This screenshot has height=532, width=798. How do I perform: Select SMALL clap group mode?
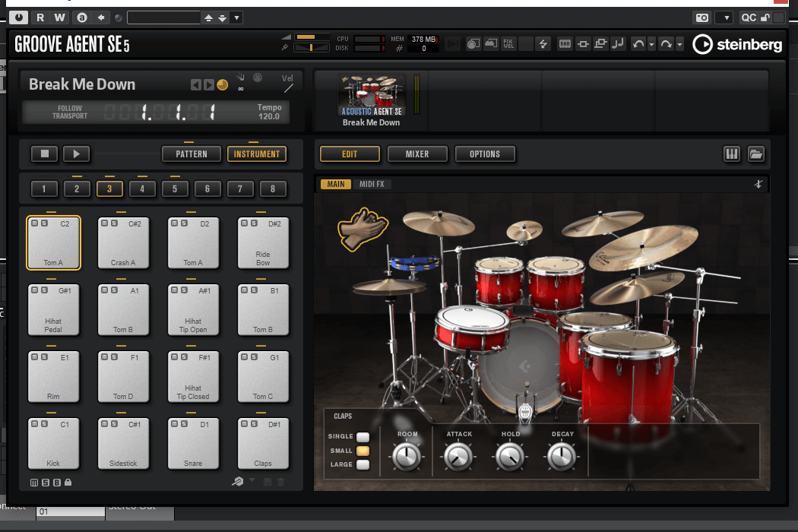363,451
